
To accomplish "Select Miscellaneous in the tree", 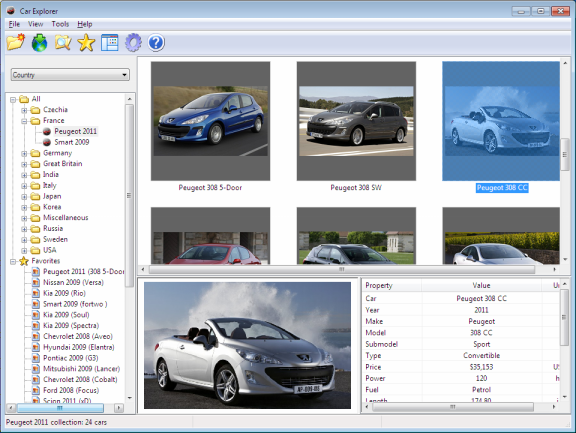I will [x=66, y=218].
